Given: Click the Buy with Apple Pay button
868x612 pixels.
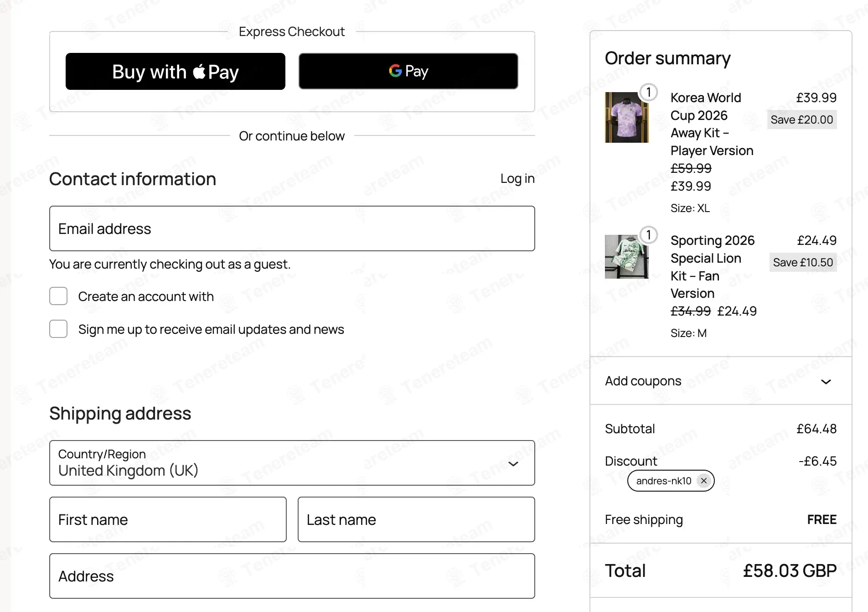Looking at the screenshot, I should (x=176, y=71).
